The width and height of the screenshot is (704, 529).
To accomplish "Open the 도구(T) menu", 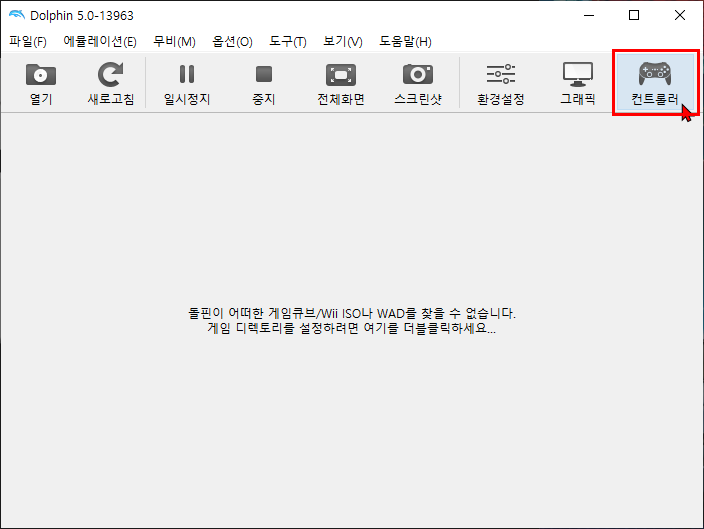I will coord(288,42).
